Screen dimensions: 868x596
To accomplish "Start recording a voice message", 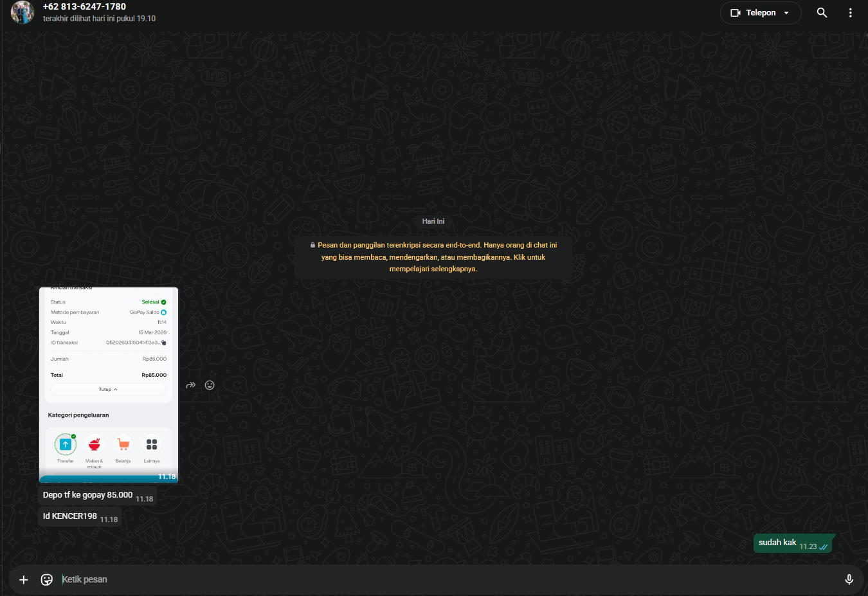I will (849, 580).
